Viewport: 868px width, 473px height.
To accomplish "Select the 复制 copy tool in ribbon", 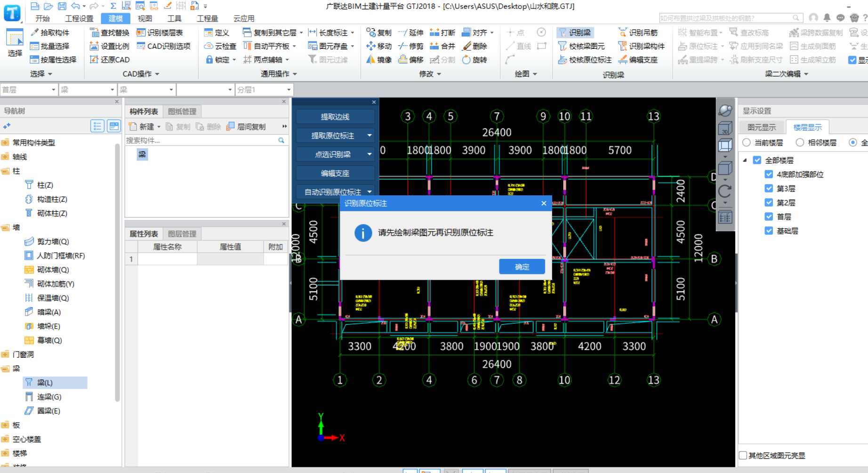I will [379, 32].
